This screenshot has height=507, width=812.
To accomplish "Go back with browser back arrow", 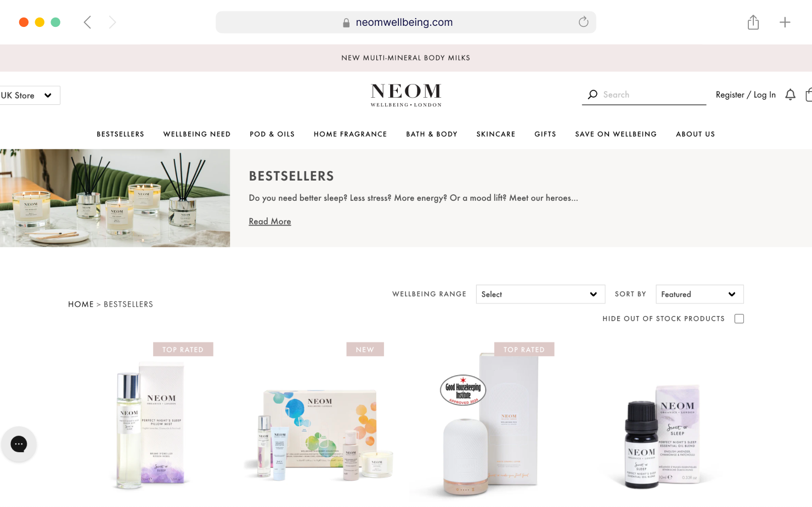I will [87, 22].
